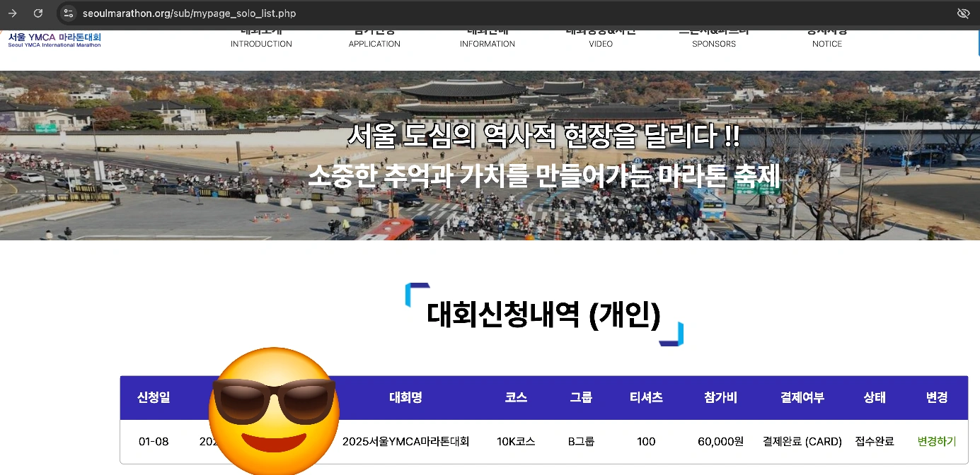Click the browser forward navigation arrow
This screenshot has height=475, width=980.
coord(13,13)
